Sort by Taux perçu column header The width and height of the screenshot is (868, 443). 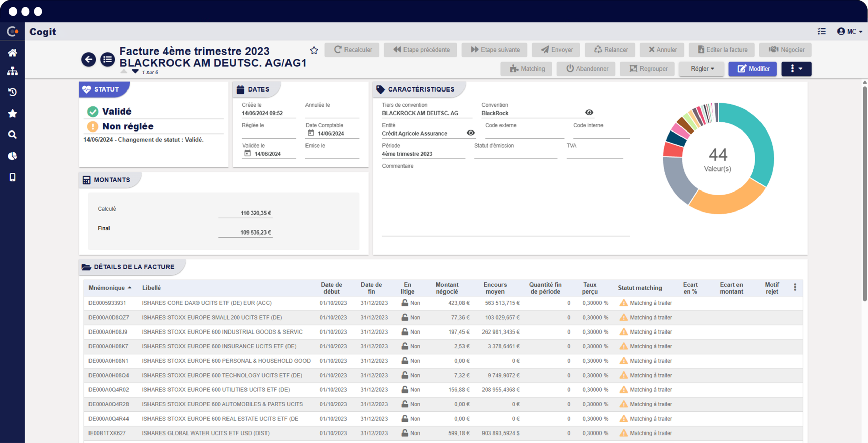point(590,288)
